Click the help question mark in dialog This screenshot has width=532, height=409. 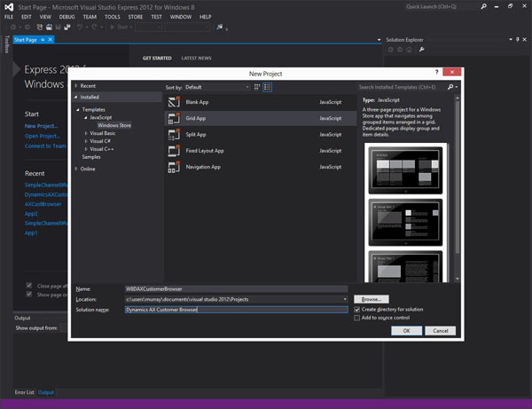click(436, 72)
